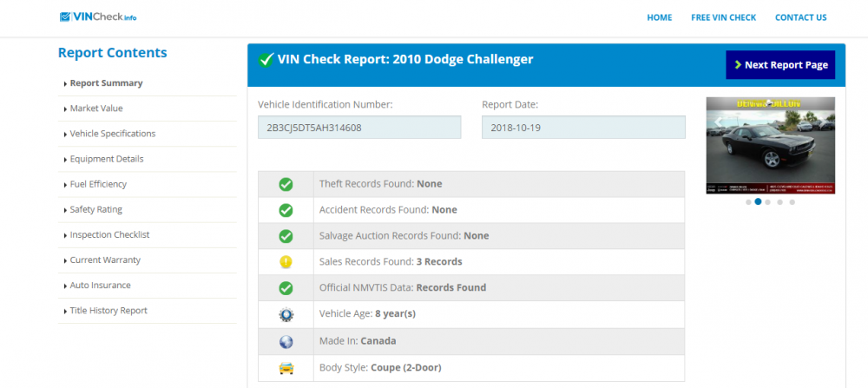Select the third carousel dot under car photo

pyautogui.click(x=768, y=202)
